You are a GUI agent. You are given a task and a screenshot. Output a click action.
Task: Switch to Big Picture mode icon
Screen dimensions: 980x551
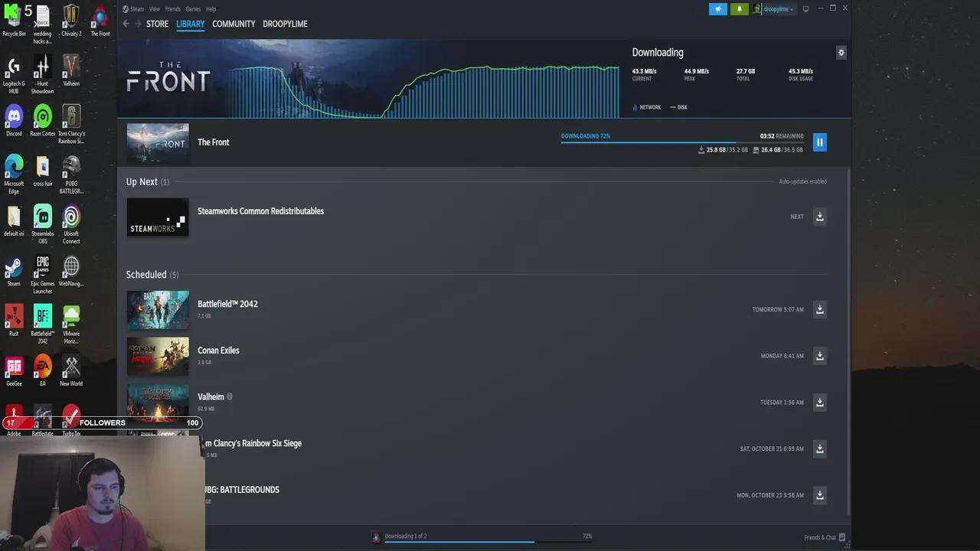point(805,9)
